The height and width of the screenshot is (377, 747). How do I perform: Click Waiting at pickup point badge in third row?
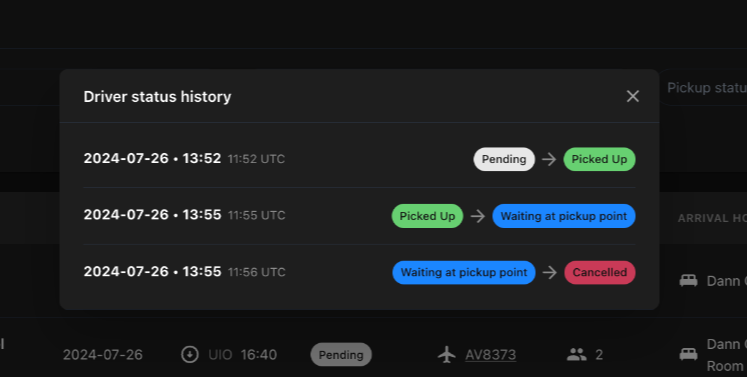[x=464, y=272]
